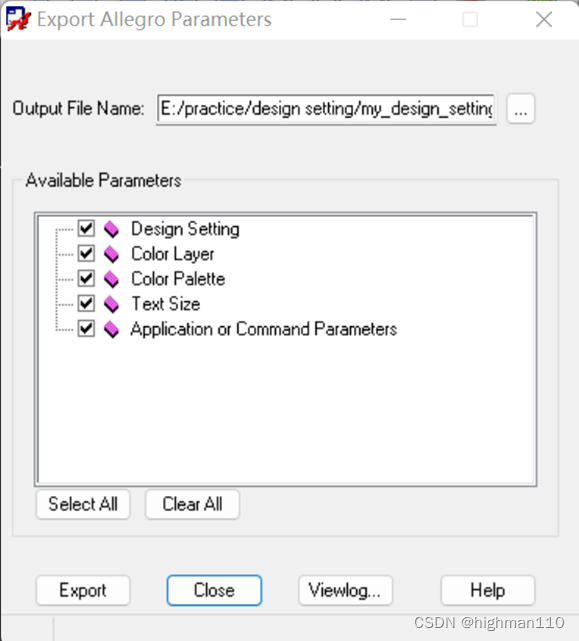Click the Output File Name text field
Screen dimensions: 579x641
(326, 109)
